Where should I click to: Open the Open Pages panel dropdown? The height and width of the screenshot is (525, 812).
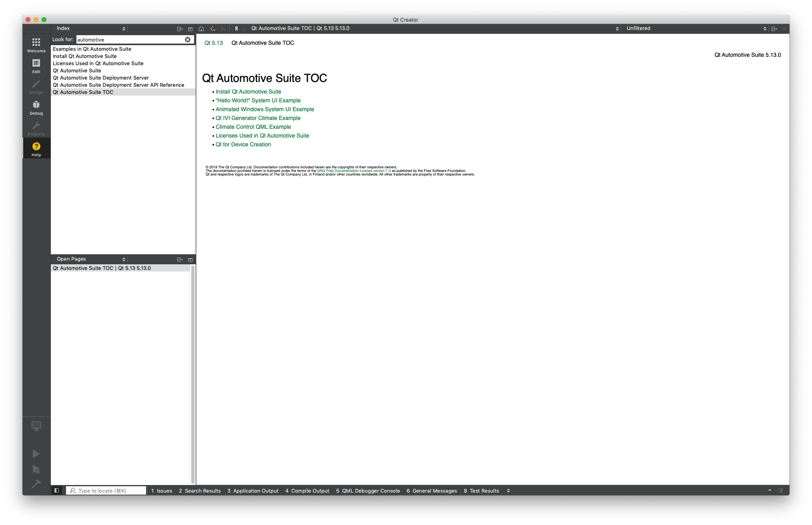(x=91, y=259)
